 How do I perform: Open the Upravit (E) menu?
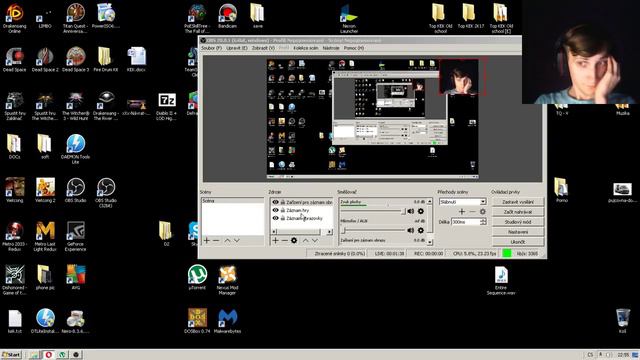click(237, 48)
